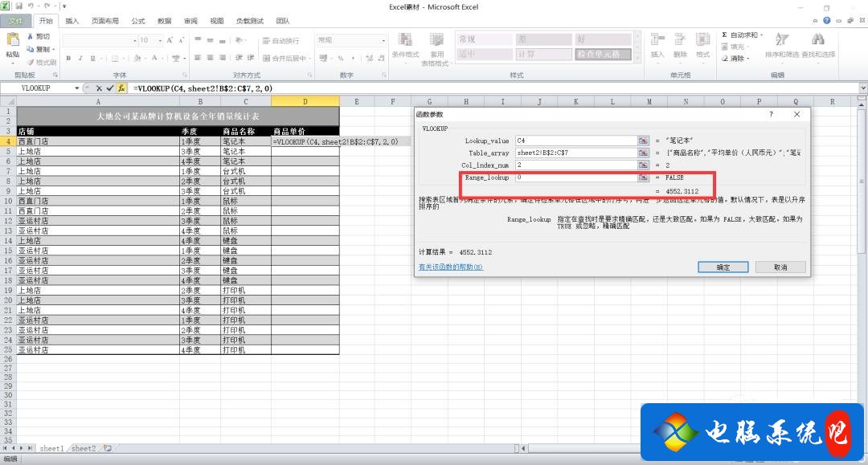Click the insert new sheet tab icon

(x=108, y=448)
